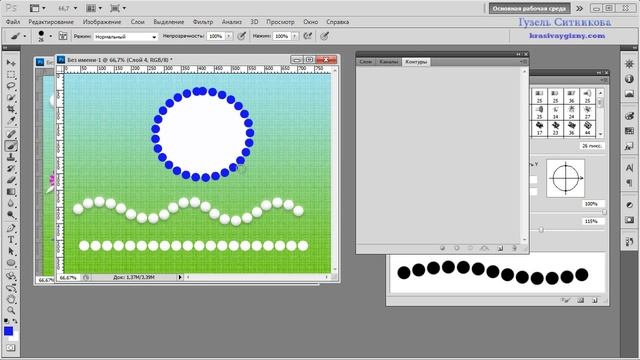Select the Clone Stamp tool

click(x=11, y=157)
